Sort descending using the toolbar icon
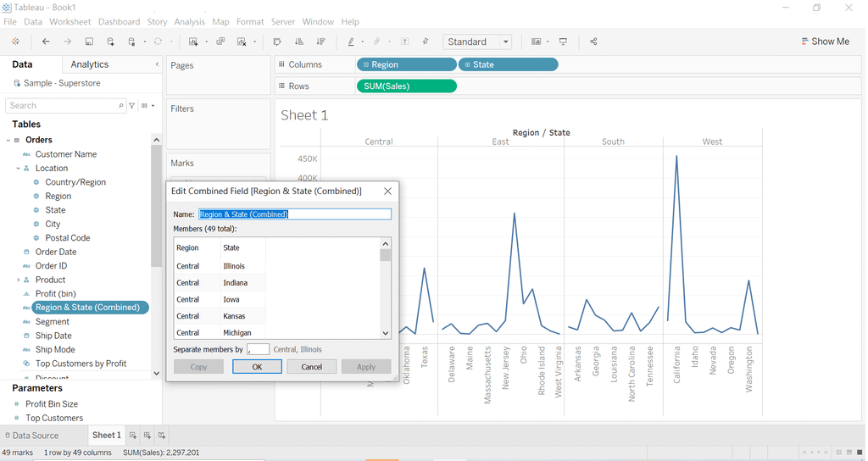 pos(320,42)
